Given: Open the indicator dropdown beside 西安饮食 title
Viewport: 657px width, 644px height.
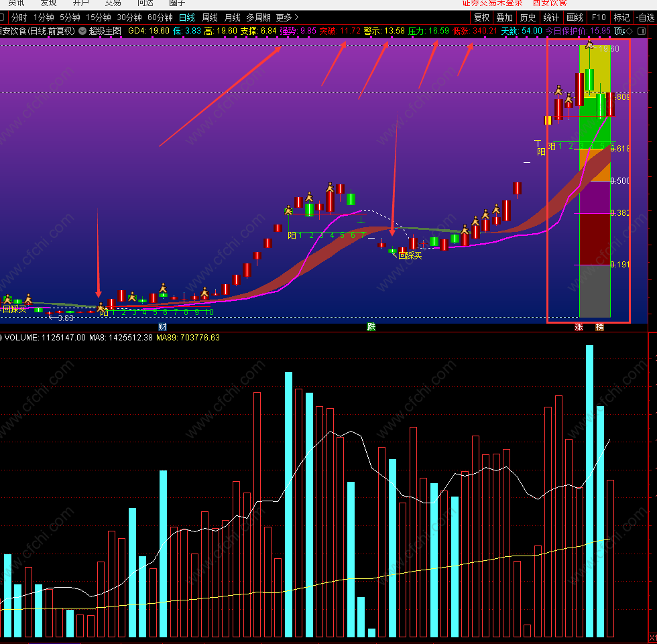Looking at the screenshot, I should pos(83,31).
